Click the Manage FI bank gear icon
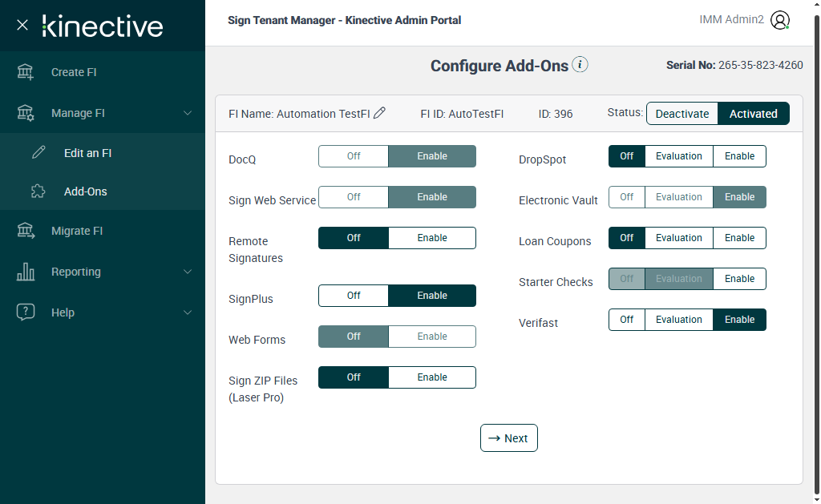The height and width of the screenshot is (504, 821). tap(25, 112)
